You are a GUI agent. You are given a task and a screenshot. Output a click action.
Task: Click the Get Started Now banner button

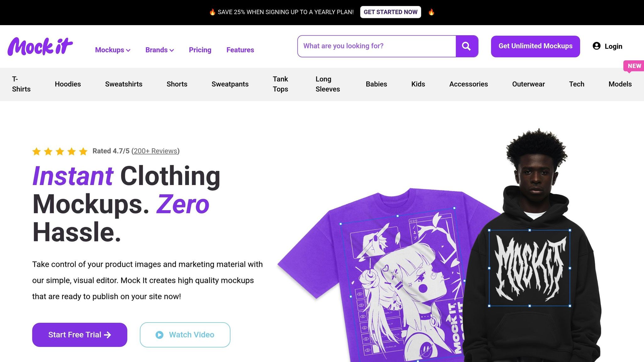click(x=391, y=12)
